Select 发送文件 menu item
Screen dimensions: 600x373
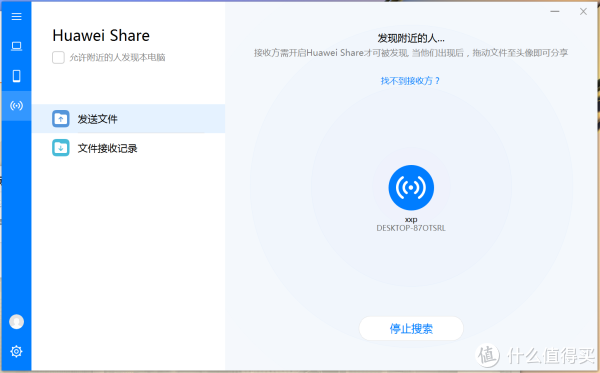click(129, 119)
